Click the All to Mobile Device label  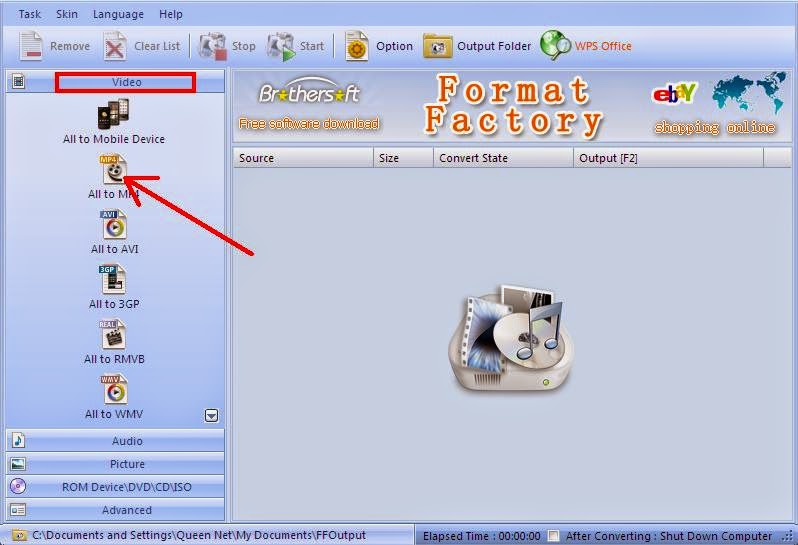coord(114,139)
